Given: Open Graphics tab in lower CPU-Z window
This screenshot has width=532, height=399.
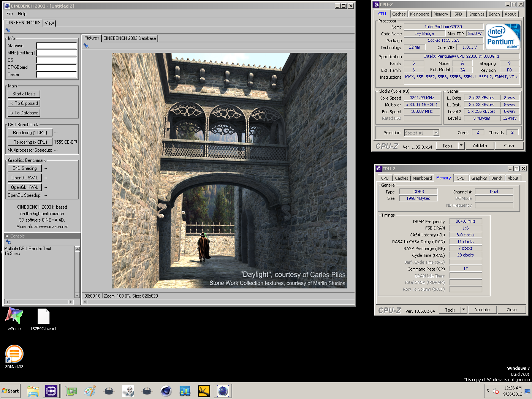Looking at the screenshot, I should (x=479, y=178).
